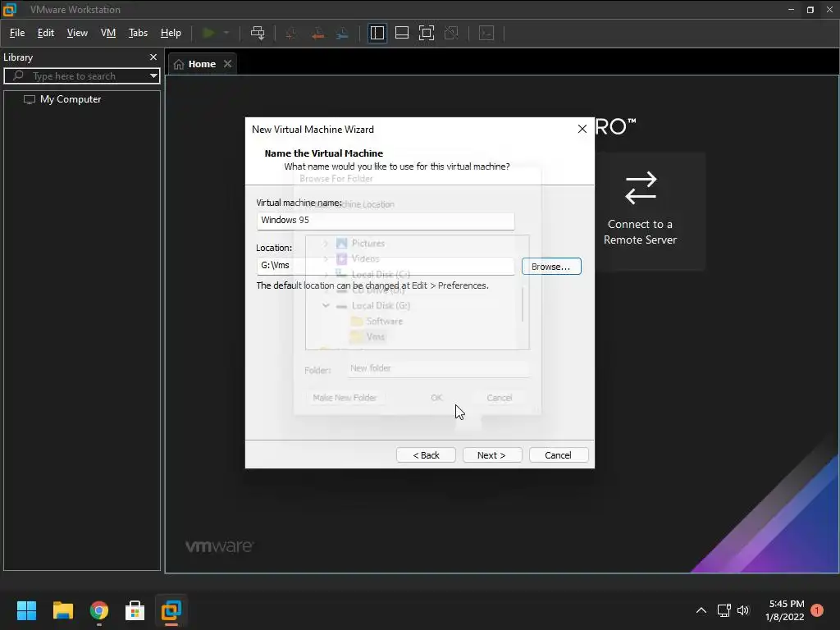The image size is (840, 630).
Task: Close the Library panel
Action: coord(153,57)
